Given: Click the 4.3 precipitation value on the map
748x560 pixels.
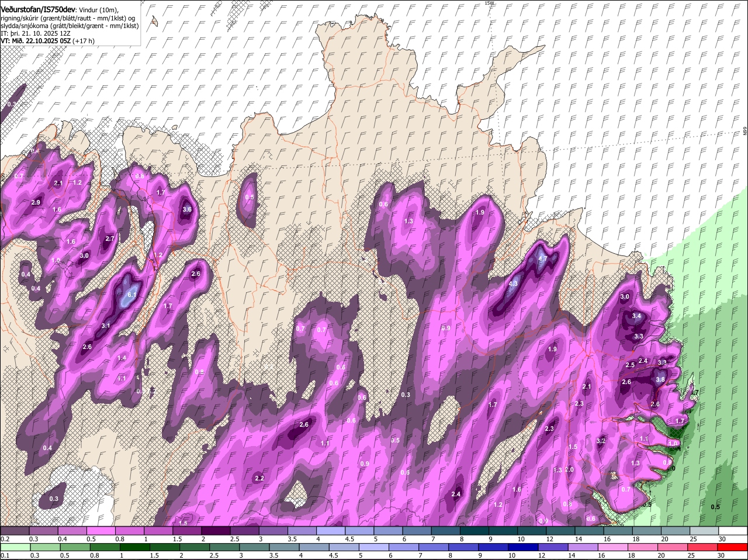Looking at the screenshot, I should pyautogui.click(x=514, y=284).
